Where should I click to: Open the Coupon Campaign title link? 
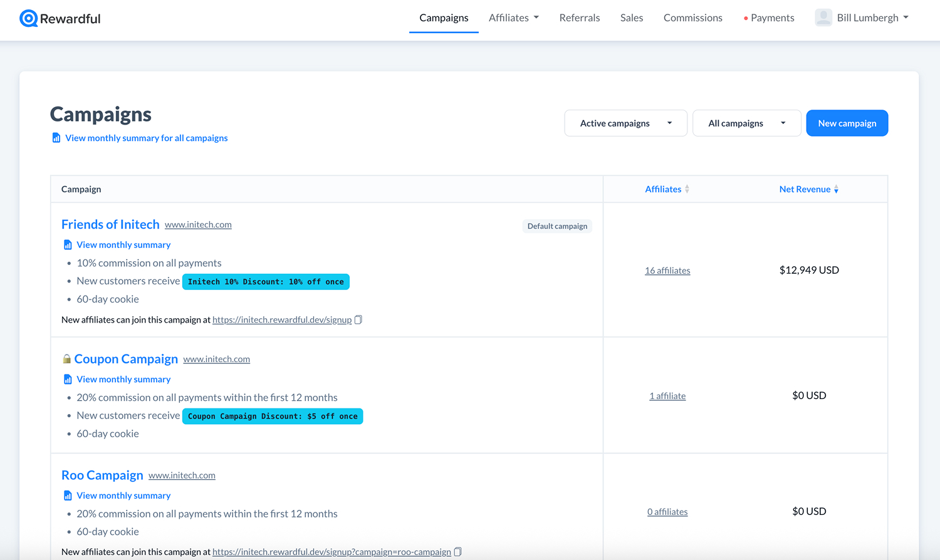pos(126,359)
